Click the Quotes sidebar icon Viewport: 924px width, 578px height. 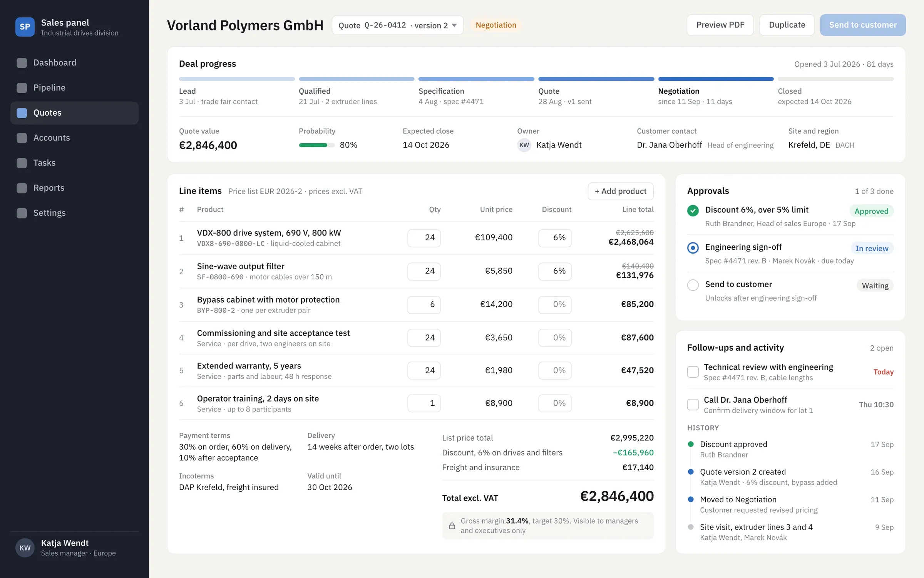pos(22,113)
